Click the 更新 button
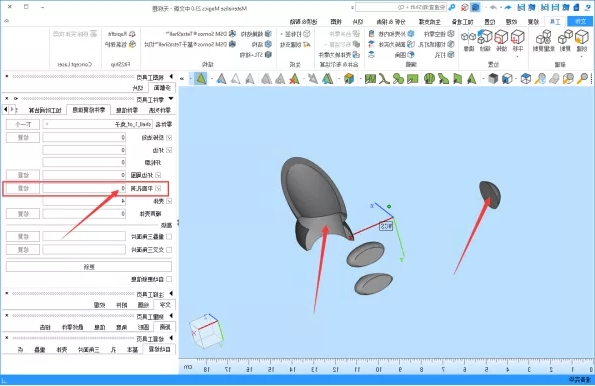 pyautogui.click(x=89, y=267)
